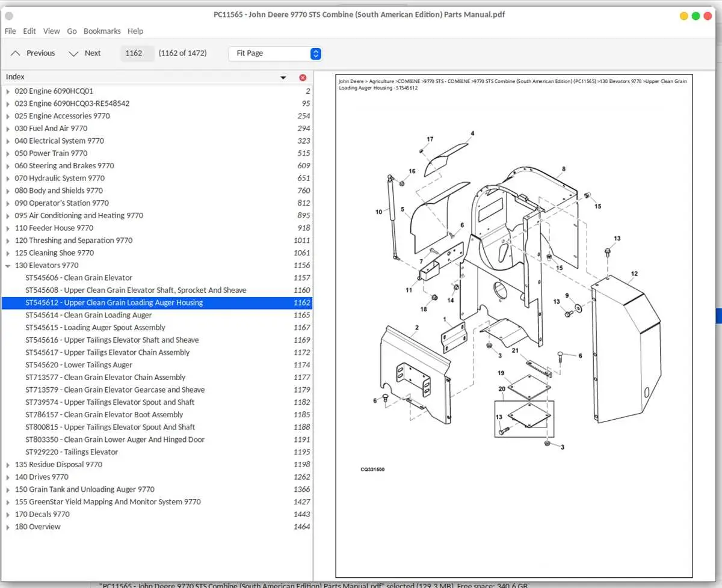Click the CQ331500 figure code on the page
The image size is (722, 588).
tap(373, 470)
